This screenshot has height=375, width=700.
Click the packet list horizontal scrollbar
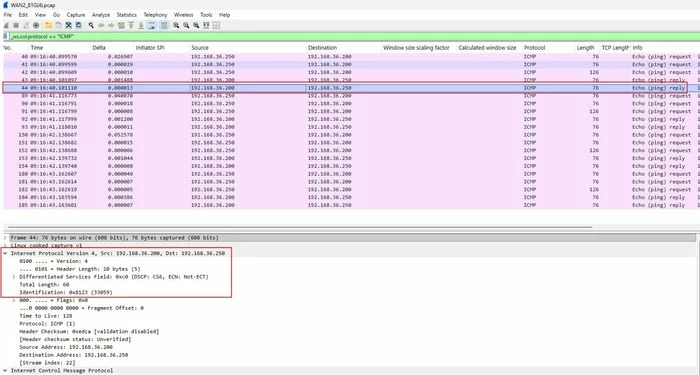click(299, 227)
